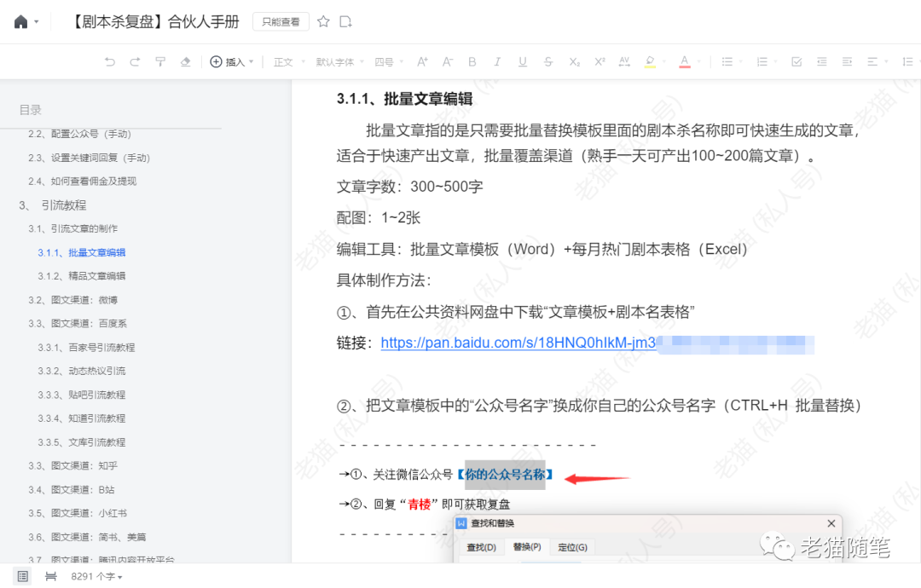Pick the yellow highlight color

(650, 61)
